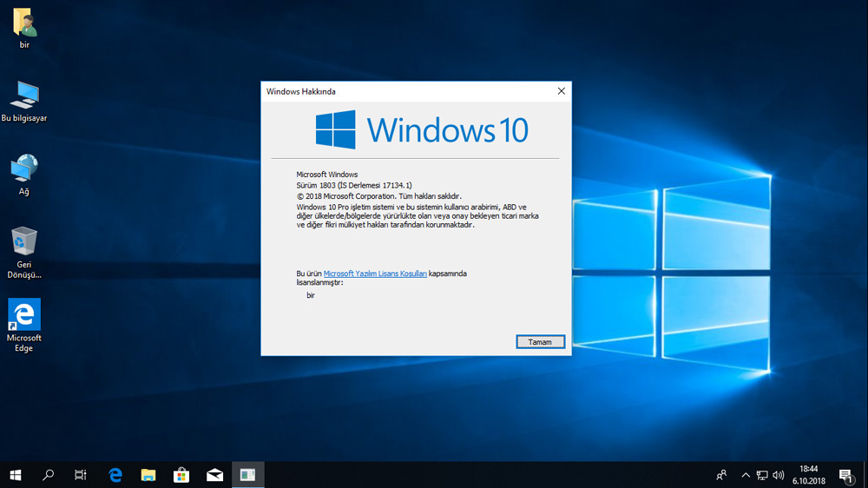The height and width of the screenshot is (488, 868).
Task: Open the People icon in the tray
Action: pos(721,475)
